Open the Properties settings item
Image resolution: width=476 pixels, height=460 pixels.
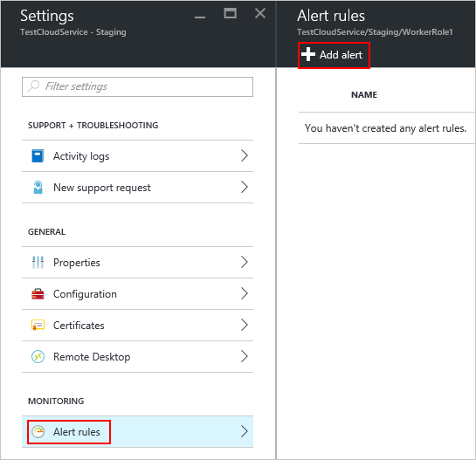[x=137, y=263]
